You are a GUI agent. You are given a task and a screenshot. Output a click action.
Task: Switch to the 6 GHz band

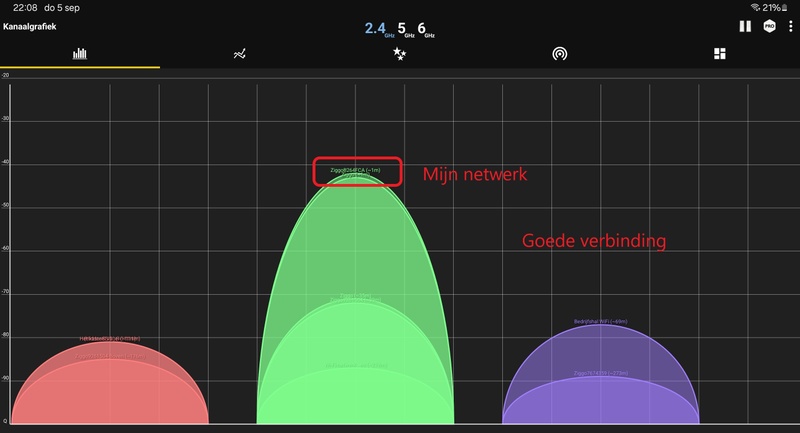click(x=426, y=29)
